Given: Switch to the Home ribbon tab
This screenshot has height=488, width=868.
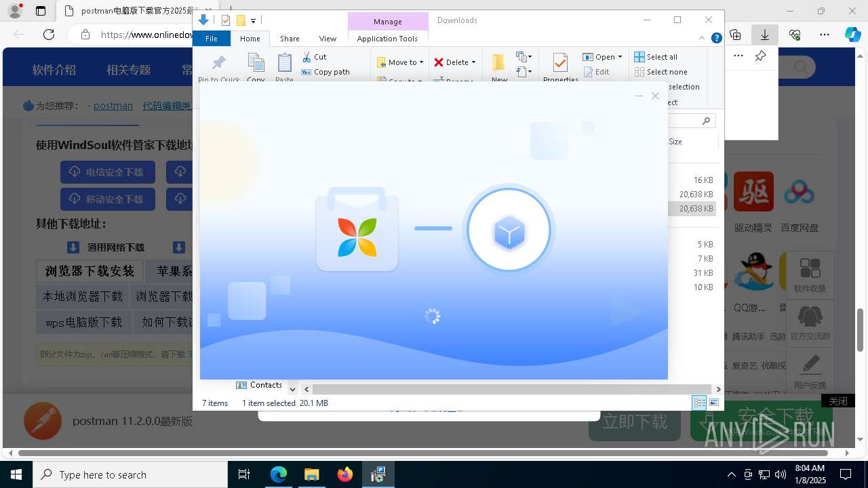Looking at the screenshot, I should pos(250,39).
